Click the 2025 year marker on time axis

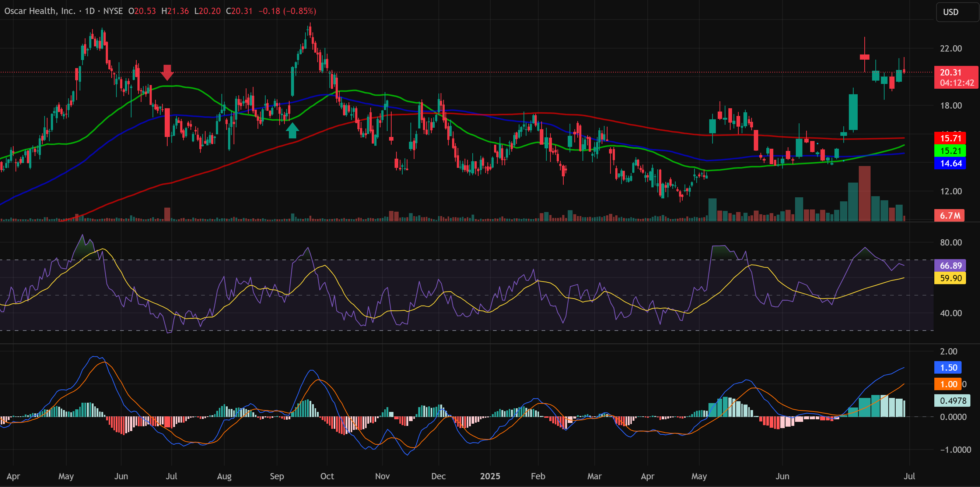pos(490,476)
